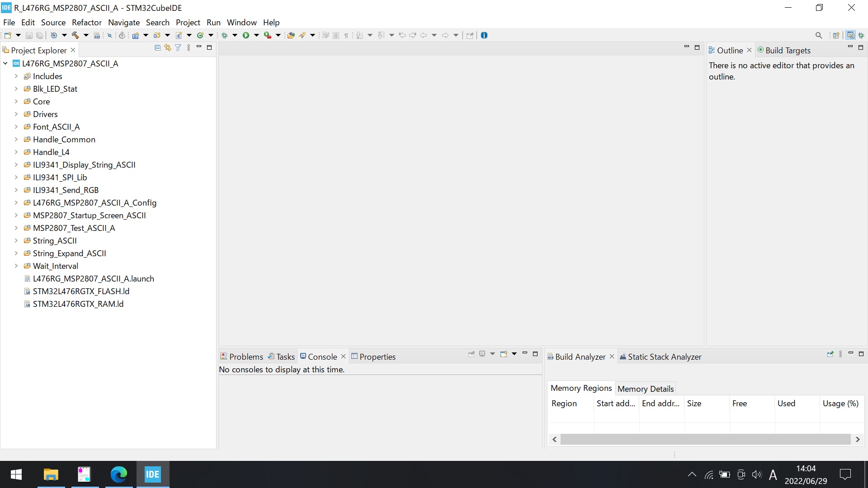
Task: Expand the Includes folder
Action: pyautogui.click(x=16, y=76)
